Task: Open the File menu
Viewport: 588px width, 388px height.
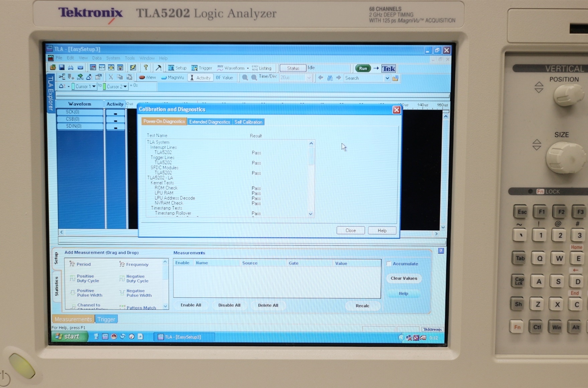Action: pos(59,58)
